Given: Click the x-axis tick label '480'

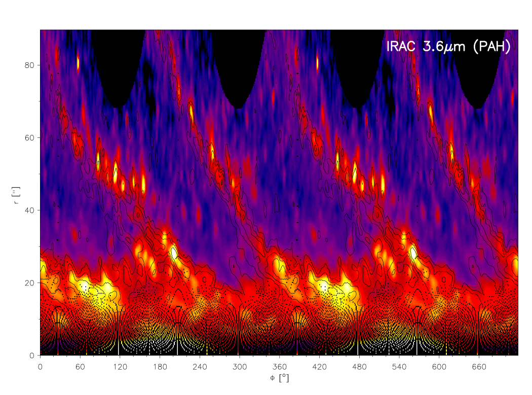Looking at the screenshot, I should [x=359, y=367].
